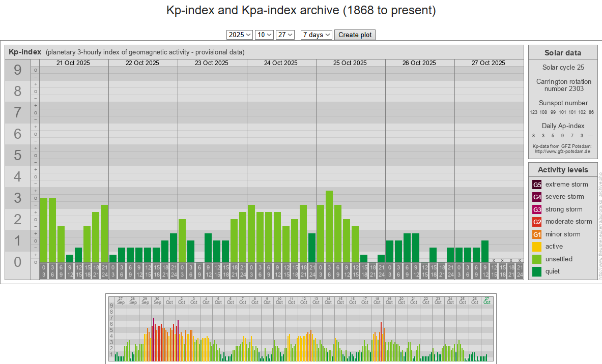Open the month dropdown showing 10
602x364 pixels.
[x=264, y=35]
